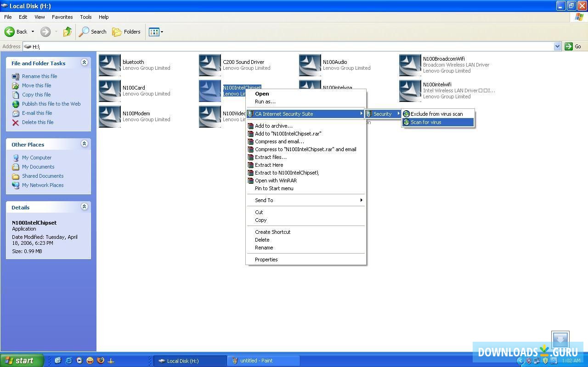The image size is (588, 367).
Task: Select the N100BroadcomWifi file icon
Action: (x=410, y=65)
